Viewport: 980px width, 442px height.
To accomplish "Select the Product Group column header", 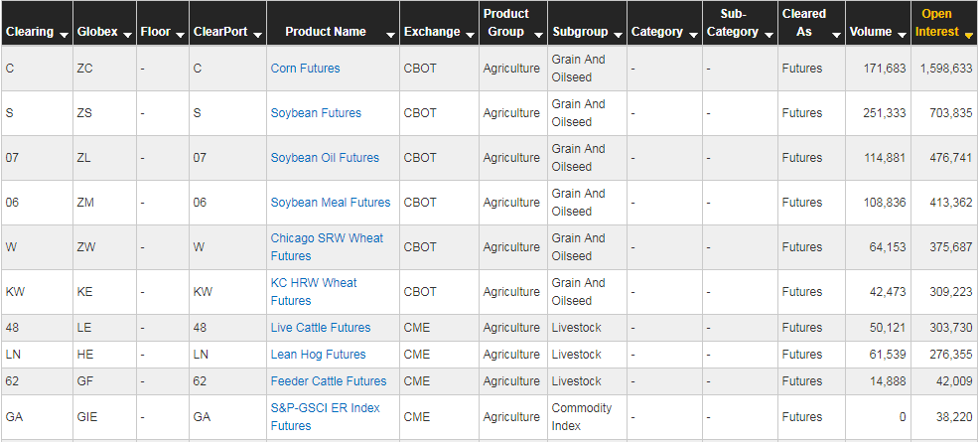I will pyautogui.click(x=506, y=23).
